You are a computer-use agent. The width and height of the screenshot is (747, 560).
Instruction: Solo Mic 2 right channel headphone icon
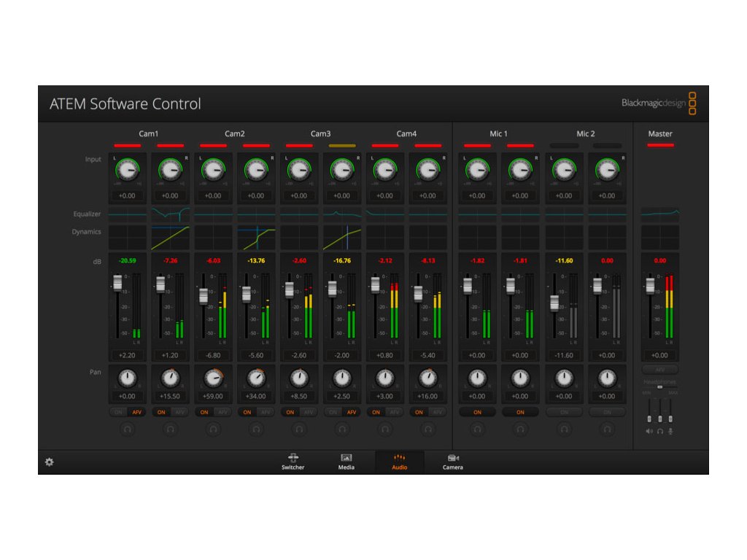pos(607,429)
